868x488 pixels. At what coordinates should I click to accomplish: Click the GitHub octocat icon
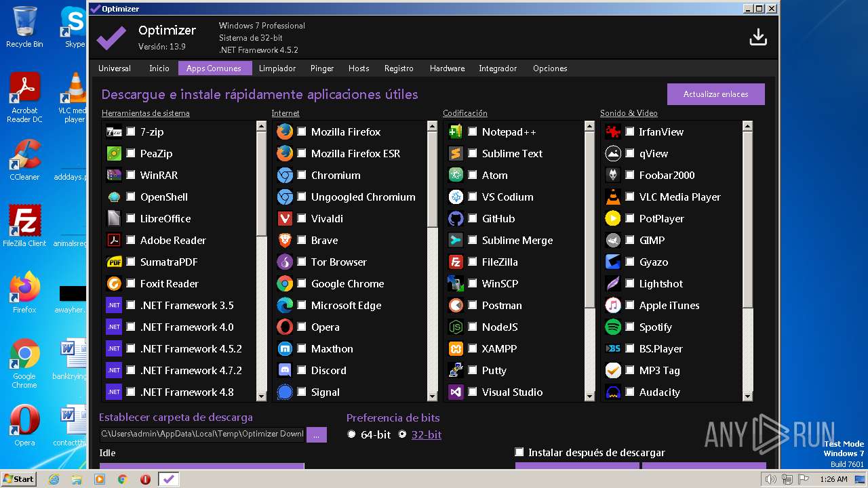(456, 219)
